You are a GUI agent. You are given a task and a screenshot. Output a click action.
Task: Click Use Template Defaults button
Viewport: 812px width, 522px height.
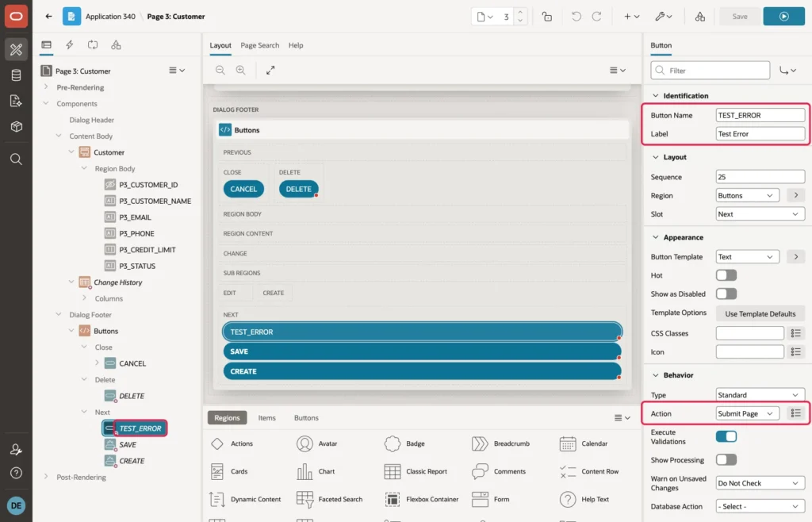point(760,314)
